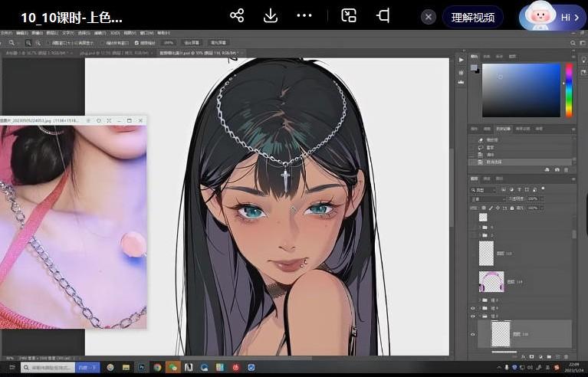Click the picture-in-picture icon in the top bar

click(x=349, y=15)
